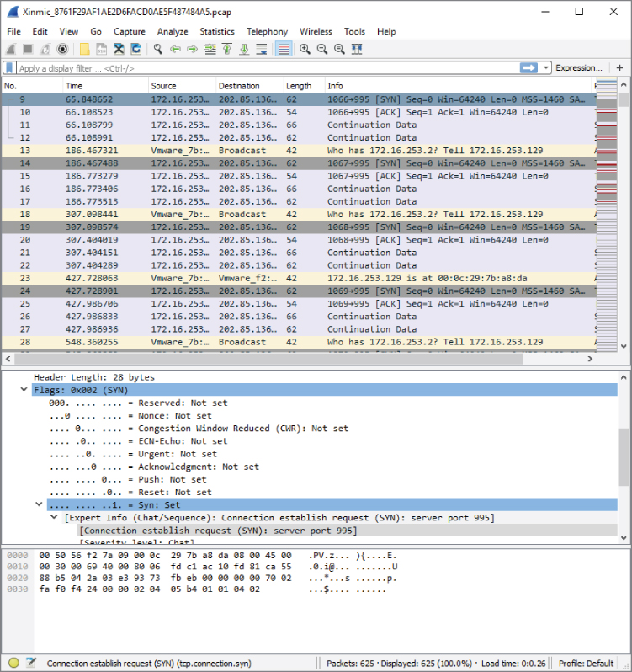Image resolution: width=632 pixels, height=672 pixels.
Task: Find a packet with the magnifier icon
Action: tap(158, 50)
